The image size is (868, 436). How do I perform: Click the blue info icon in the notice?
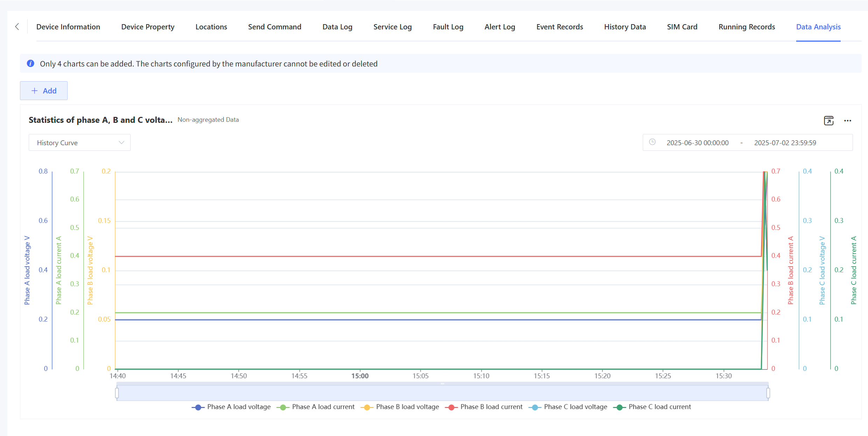(x=30, y=63)
